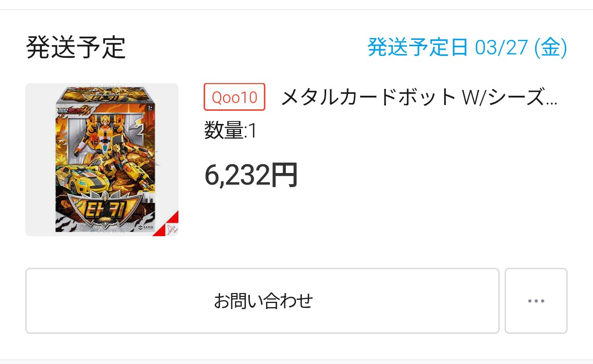Tap the red Qoo10 badge
The image size is (593, 364).
pyautogui.click(x=234, y=97)
